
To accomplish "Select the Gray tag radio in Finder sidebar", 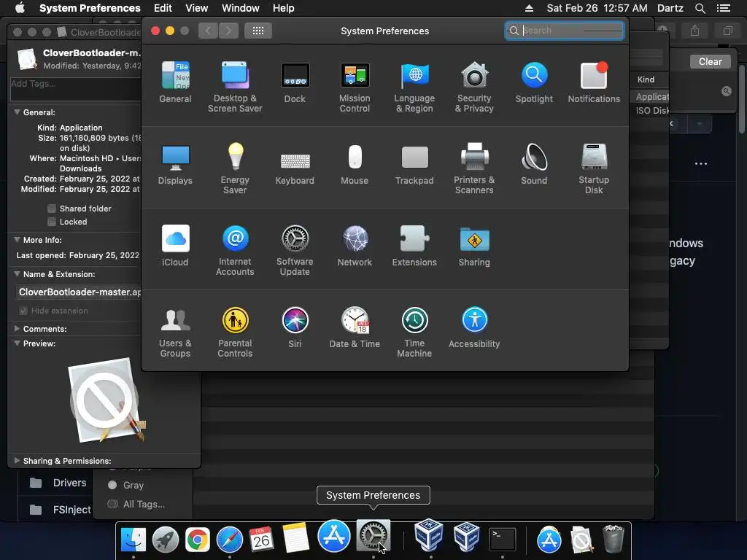I will (x=112, y=485).
